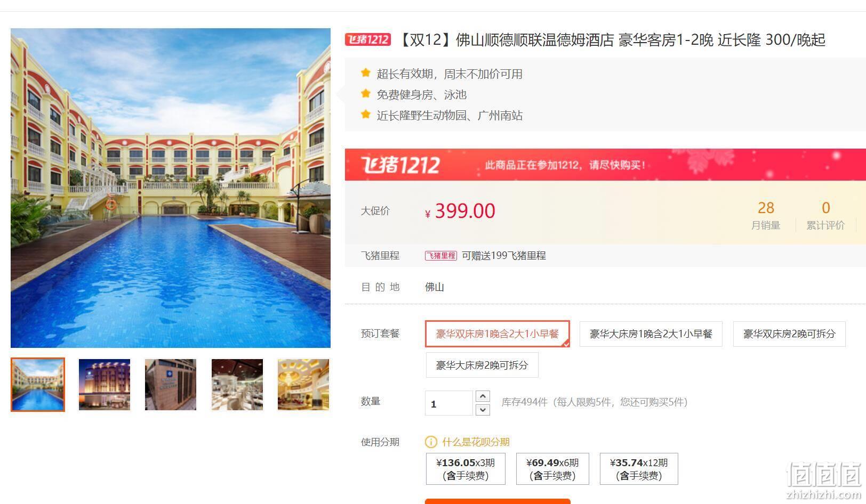Click the 飞猪里程 red tag icon
Screen dimensions: 866x504
click(x=440, y=256)
